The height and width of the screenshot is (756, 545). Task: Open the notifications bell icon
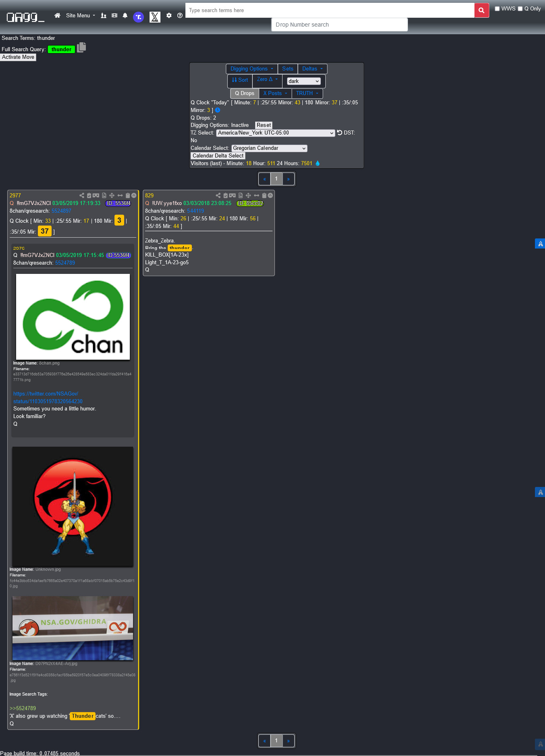coord(125,15)
